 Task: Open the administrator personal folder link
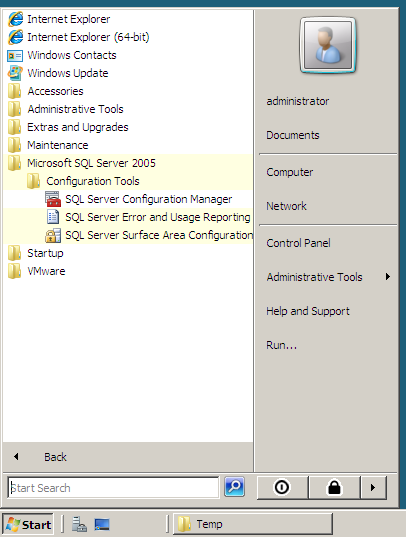point(298,101)
